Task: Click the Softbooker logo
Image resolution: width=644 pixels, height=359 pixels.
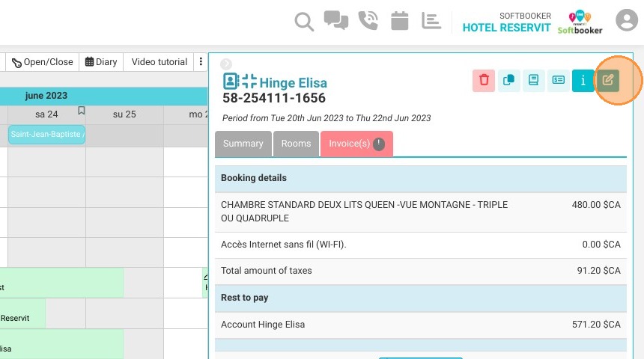Action: [x=580, y=22]
